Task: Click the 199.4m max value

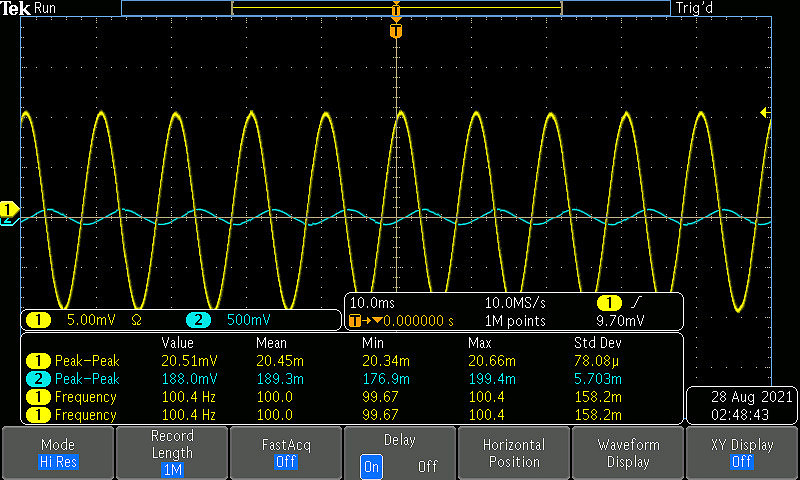Action: point(492,379)
